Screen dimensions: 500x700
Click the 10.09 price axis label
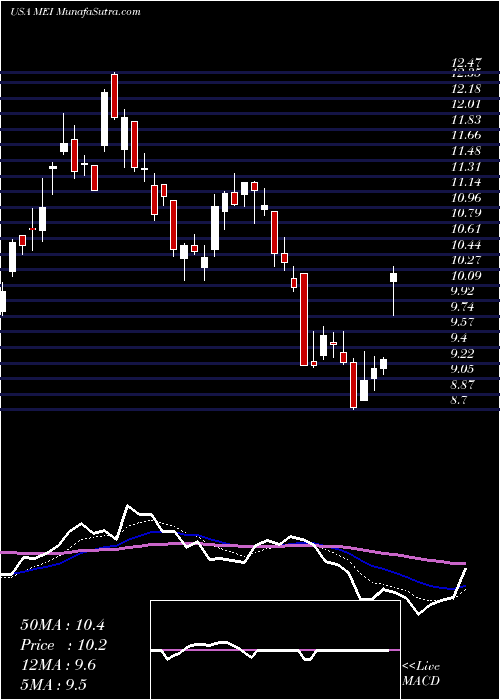(x=466, y=275)
